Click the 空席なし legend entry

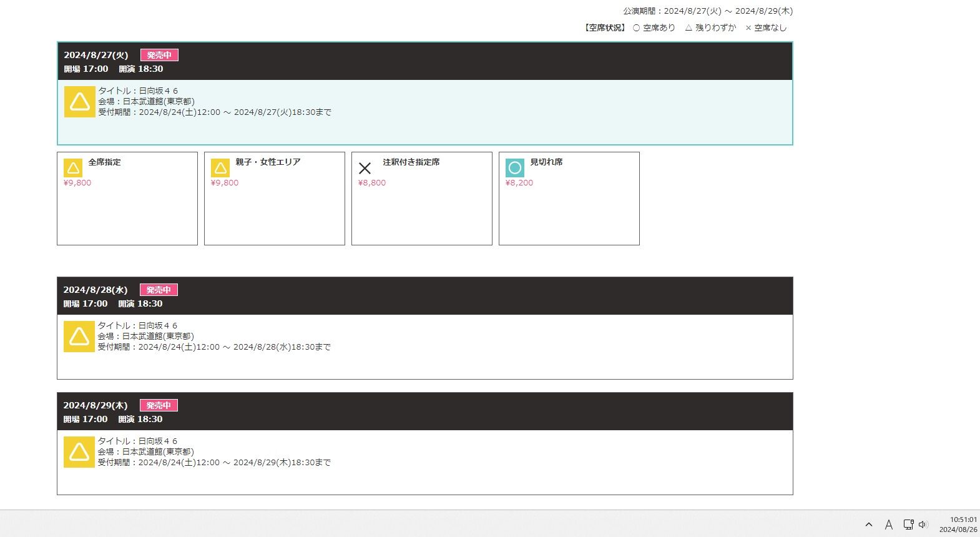click(x=766, y=28)
